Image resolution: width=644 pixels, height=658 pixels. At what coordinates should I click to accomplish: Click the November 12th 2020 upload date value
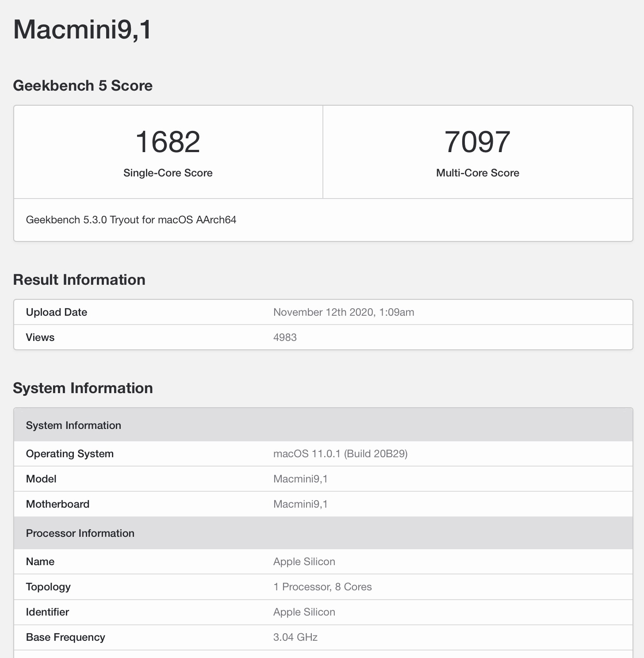tap(343, 312)
